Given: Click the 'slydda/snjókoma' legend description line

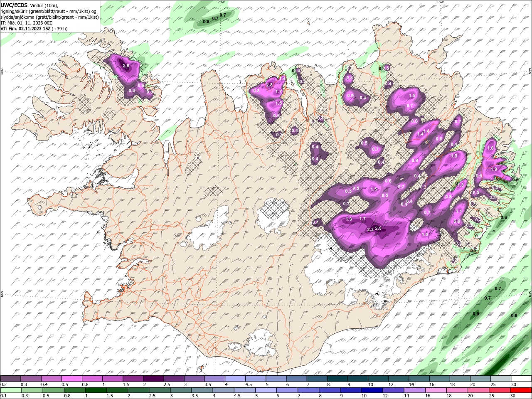Looking at the screenshot, I should 50,17.
